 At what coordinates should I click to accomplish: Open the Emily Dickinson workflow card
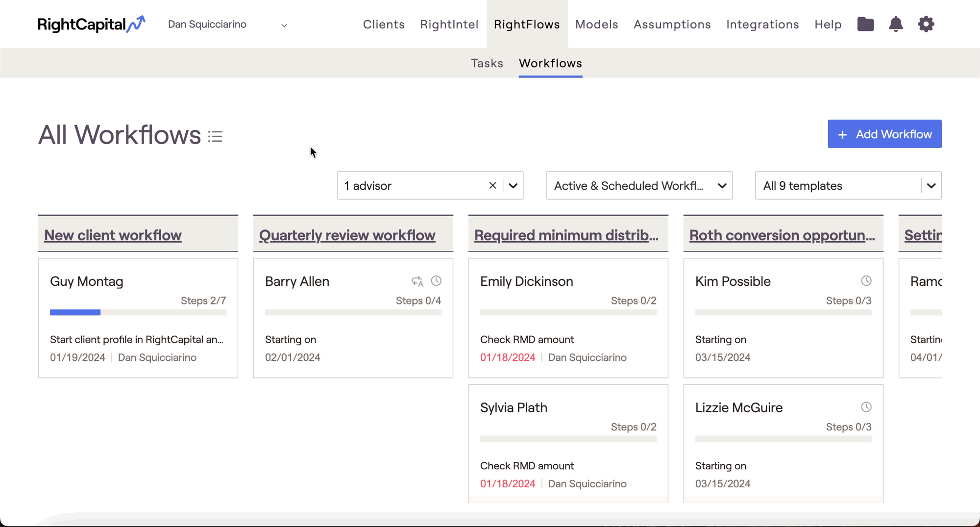coord(568,318)
